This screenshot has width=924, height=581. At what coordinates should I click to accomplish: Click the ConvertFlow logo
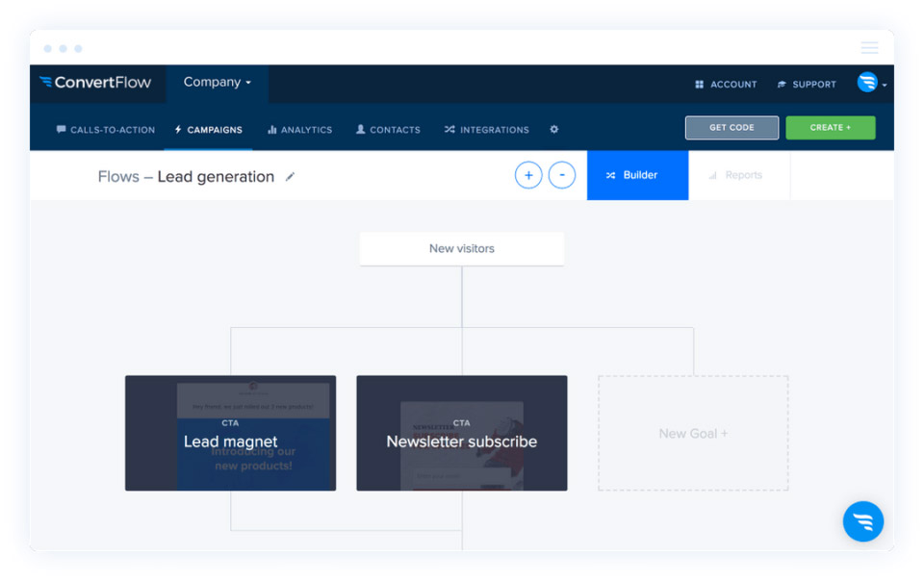pos(96,84)
